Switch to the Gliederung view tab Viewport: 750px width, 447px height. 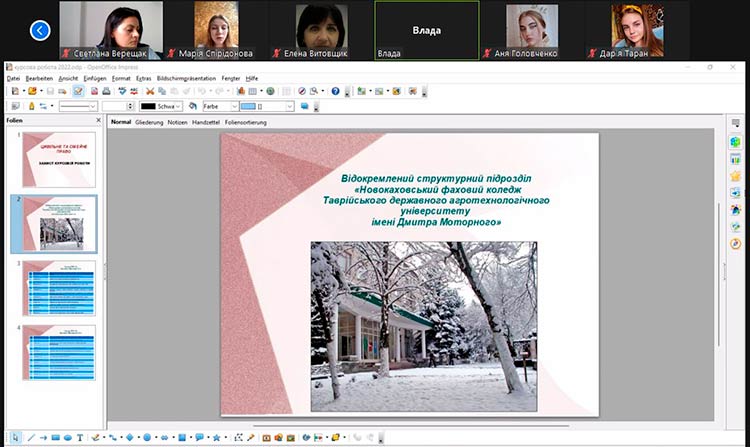point(148,122)
